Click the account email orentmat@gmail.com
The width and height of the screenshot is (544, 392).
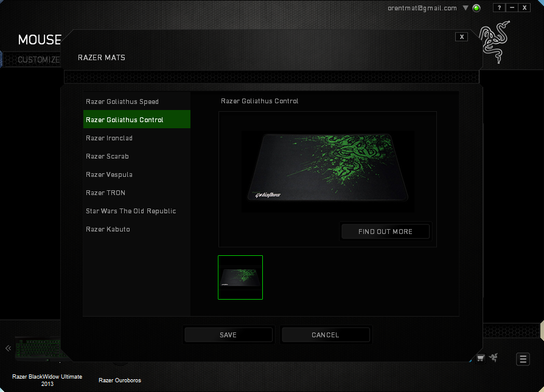tap(422, 8)
